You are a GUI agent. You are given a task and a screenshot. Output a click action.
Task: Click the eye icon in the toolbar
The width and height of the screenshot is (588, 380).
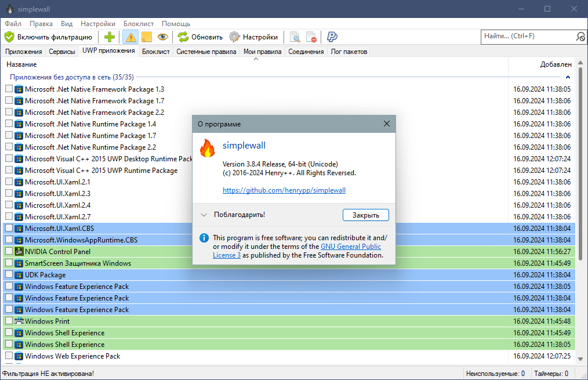162,37
